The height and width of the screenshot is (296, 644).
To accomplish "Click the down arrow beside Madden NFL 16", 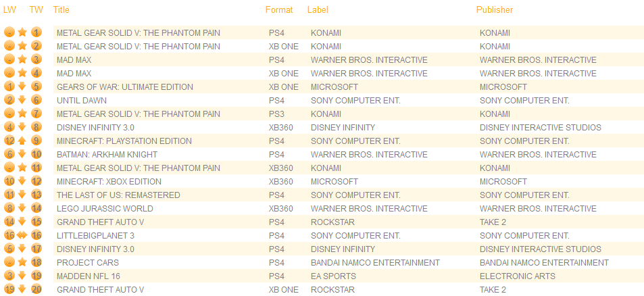I will pos(22,276).
